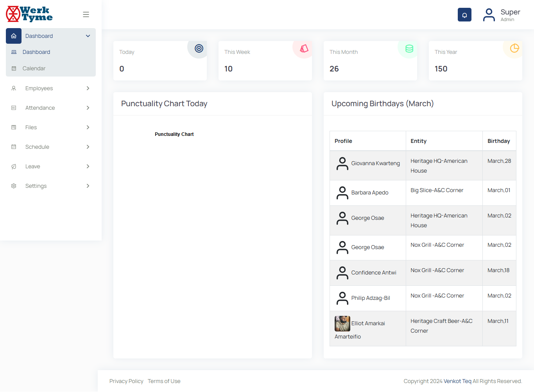Visit the Venkot Teq footer link
Viewport: 534px width, 392px height.
click(457, 381)
